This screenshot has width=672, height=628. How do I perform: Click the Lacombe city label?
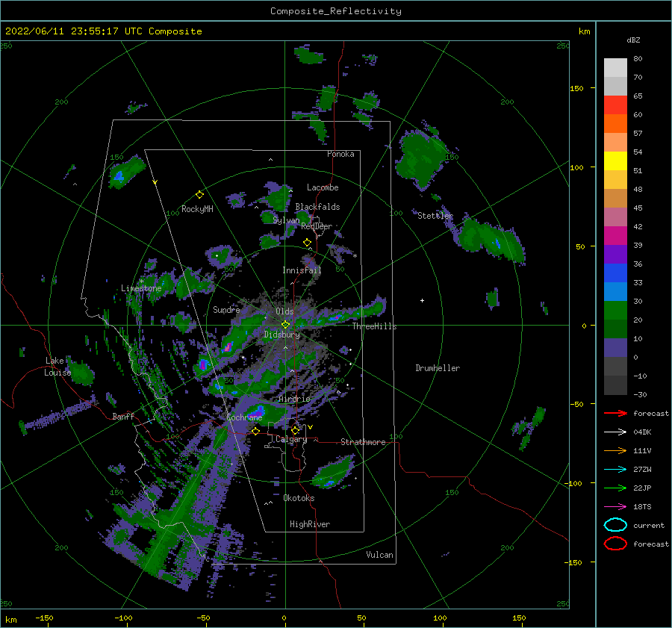pyautogui.click(x=323, y=187)
